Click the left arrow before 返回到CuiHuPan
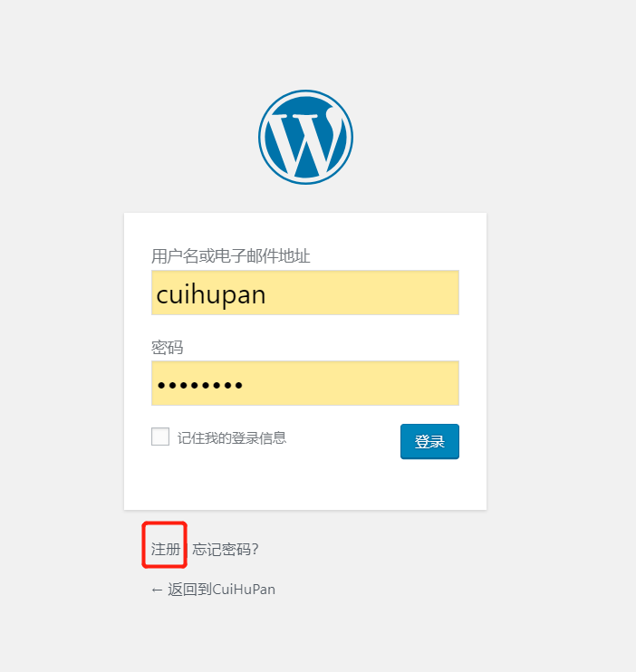This screenshot has height=672, width=636. [157, 590]
